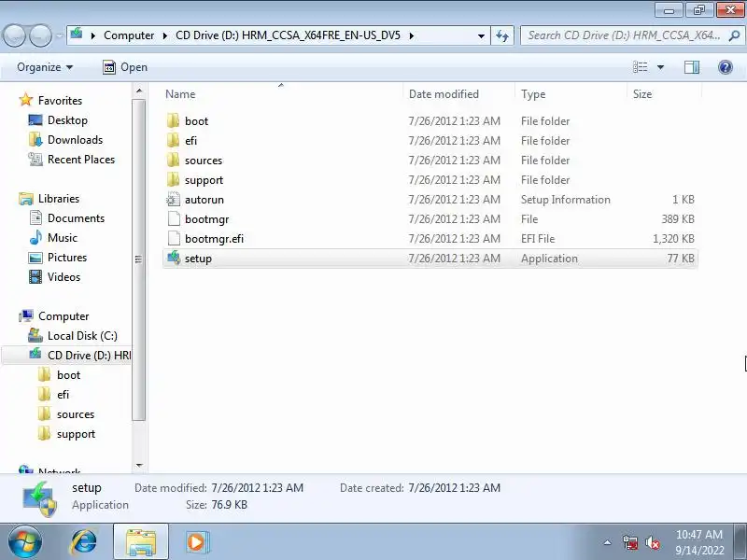Click the 1,320 KB size of bootmgr.efi
The image size is (747, 560).
click(x=673, y=239)
